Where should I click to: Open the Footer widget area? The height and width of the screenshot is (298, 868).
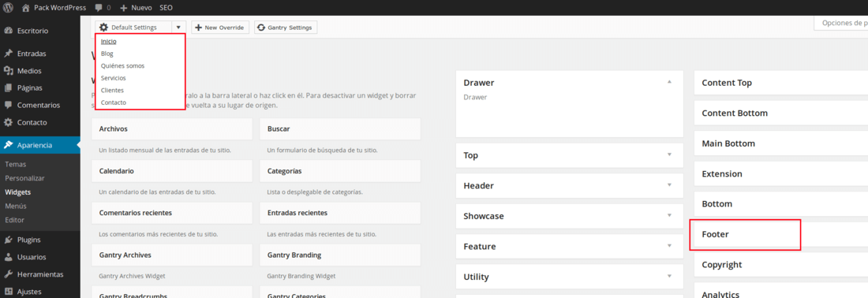pos(780,234)
